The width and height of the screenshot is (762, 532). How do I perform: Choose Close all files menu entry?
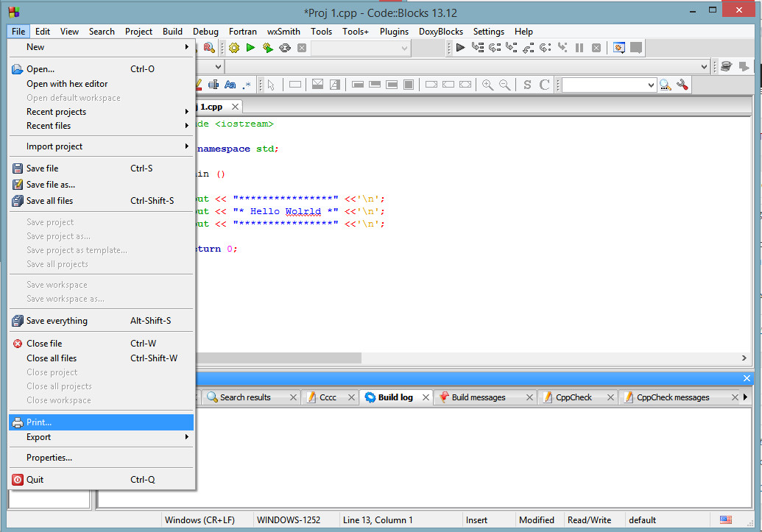101,358
